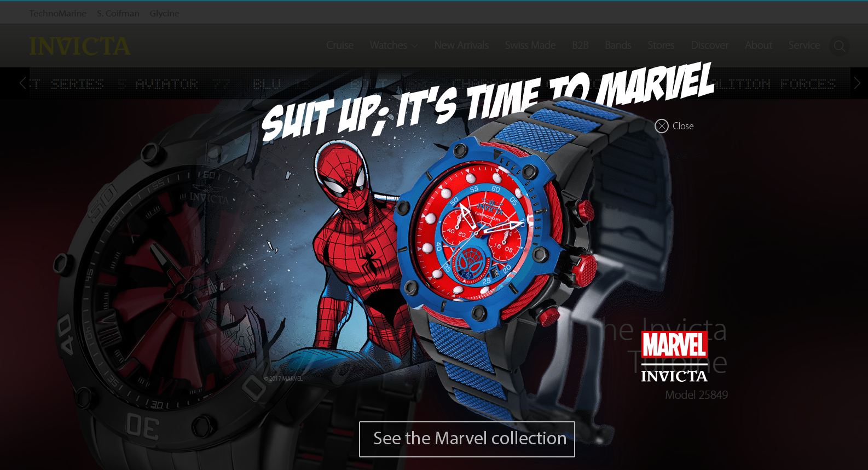Visit the Glycine brand link
This screenshot has height=470, width=868.
click(x=164, y=13)
